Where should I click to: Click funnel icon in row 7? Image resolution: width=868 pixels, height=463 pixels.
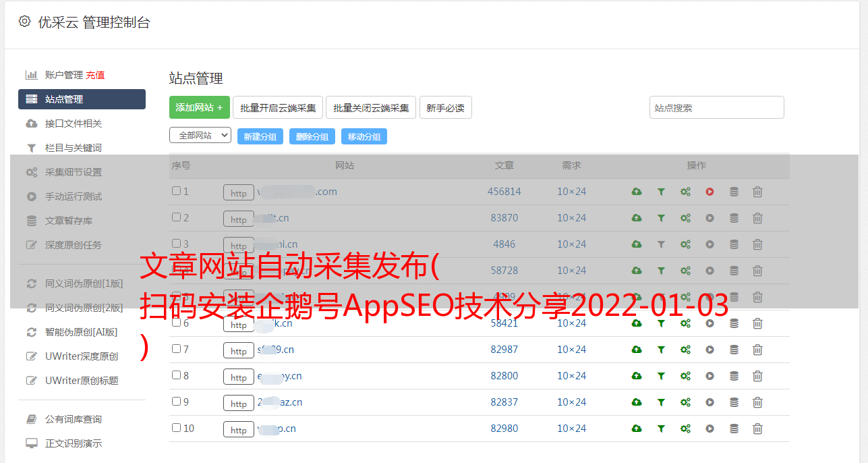tap(661, 350)
